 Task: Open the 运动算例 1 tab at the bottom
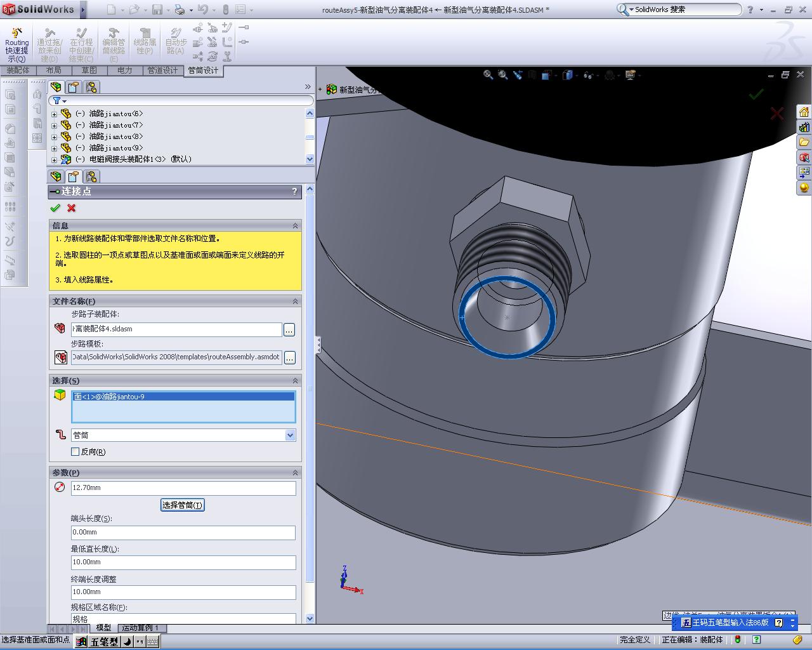[x=141, y=628]
